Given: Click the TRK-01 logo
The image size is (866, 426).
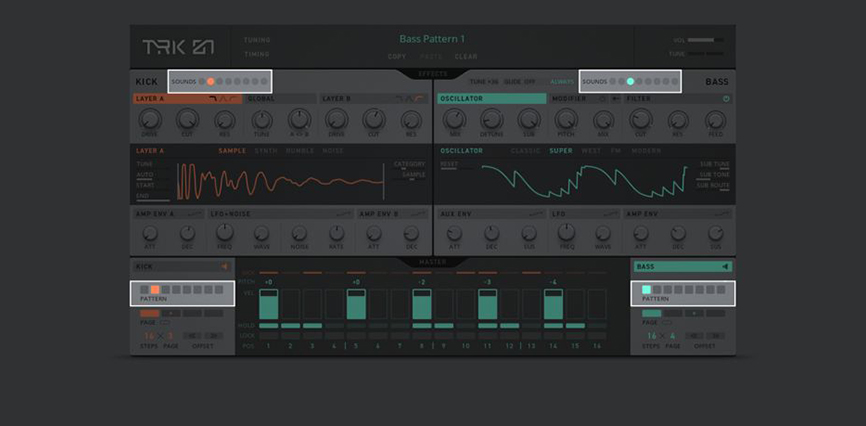Looking at the screenshot, I should click(178, 47).
